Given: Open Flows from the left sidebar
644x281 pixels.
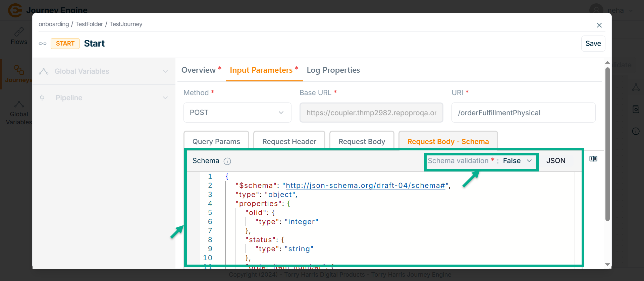Looking at the screenshot, I should click(19, 36).
